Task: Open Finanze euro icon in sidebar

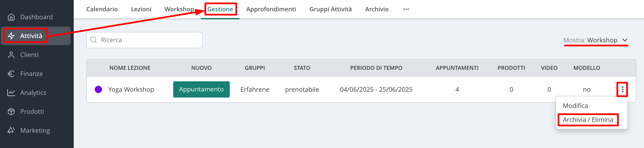Action: (11, 74)
